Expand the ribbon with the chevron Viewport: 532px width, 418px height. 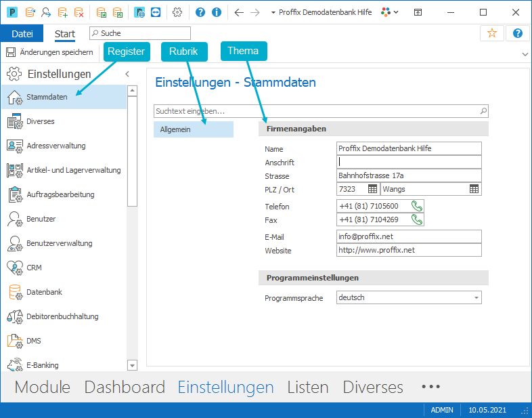525,54
